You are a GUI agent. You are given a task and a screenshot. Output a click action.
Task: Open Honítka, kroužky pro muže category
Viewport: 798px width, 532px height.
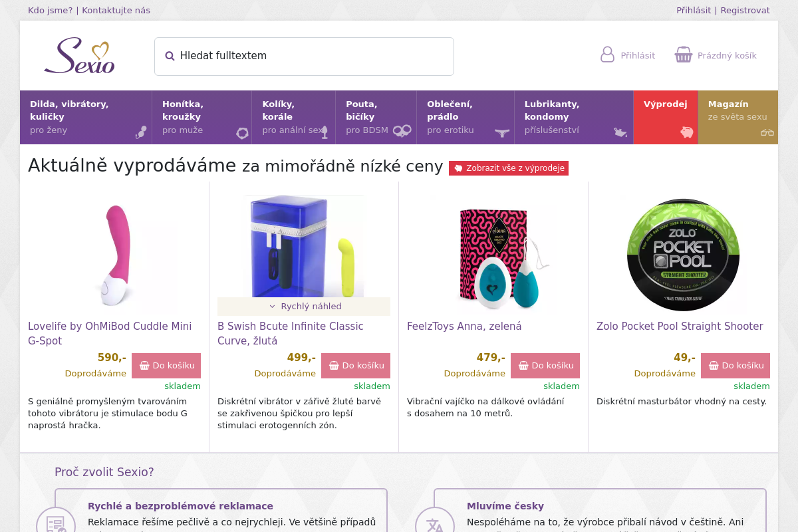pyautogui.click(x=202, y=117)
